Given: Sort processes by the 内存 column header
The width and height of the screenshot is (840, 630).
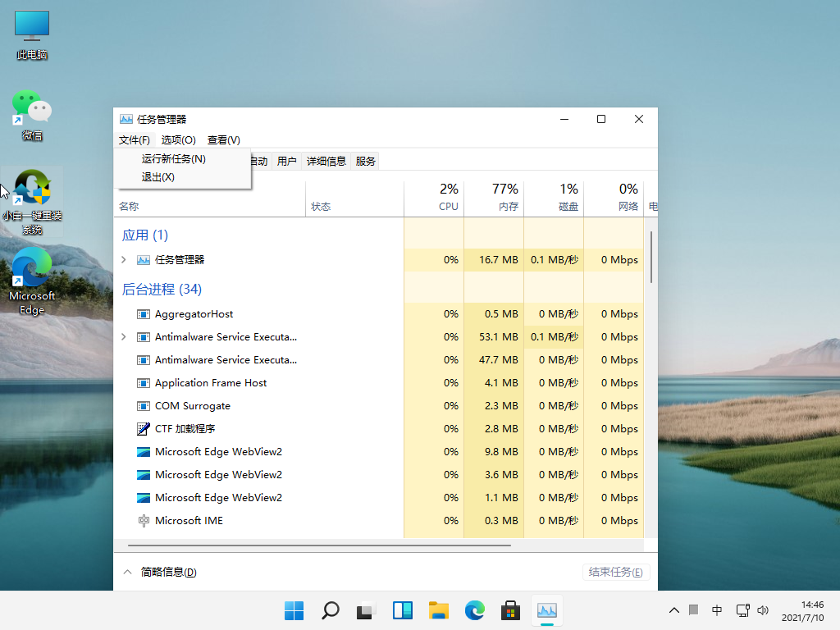Looking at the screenshot, I should click(x=494, y=199).
